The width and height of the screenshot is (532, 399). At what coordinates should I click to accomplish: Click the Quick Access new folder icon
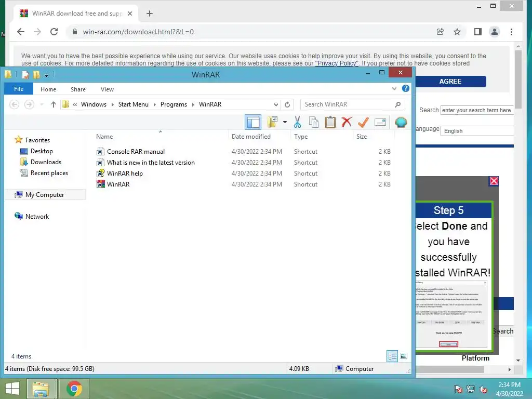36,75
